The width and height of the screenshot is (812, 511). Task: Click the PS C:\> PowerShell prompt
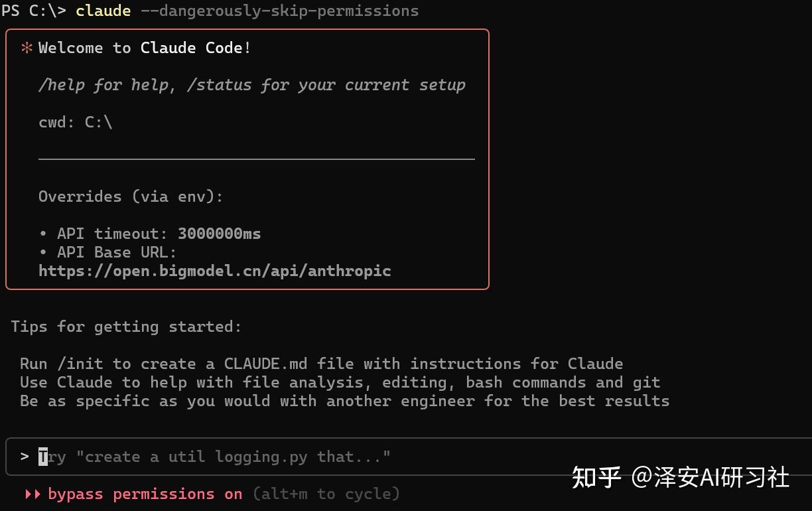(x=33, y=11)
